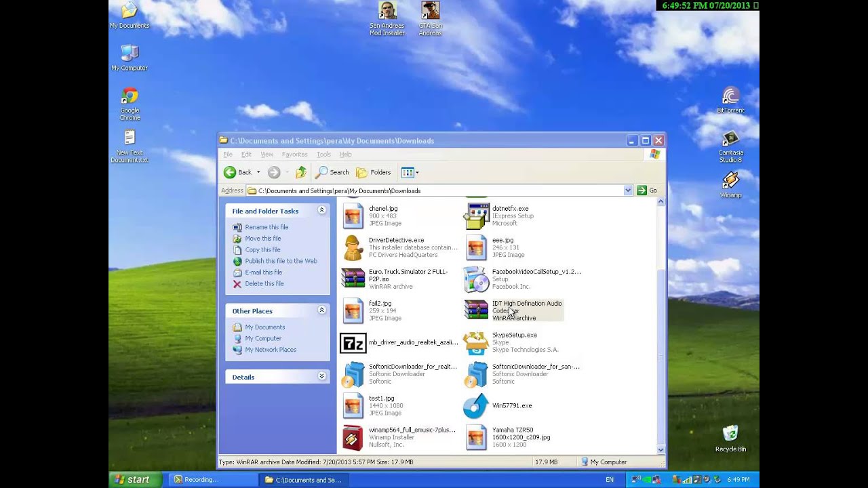The height and width of the screenshot is (488, 868).
Task: Select the fail2.jpg file icon
Action: click(x=353, y=310)
